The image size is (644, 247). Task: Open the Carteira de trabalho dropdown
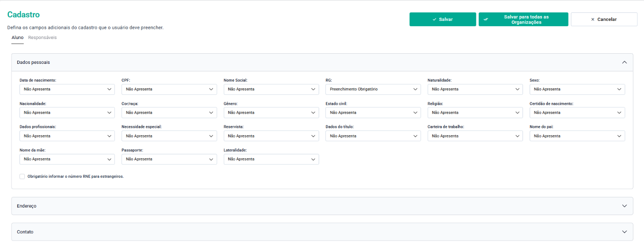(475, 136)
